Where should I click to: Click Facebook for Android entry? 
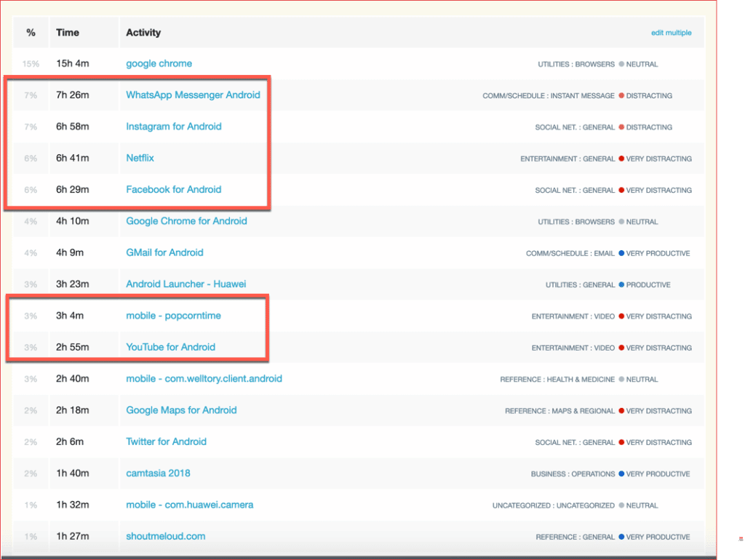[173, 190]
